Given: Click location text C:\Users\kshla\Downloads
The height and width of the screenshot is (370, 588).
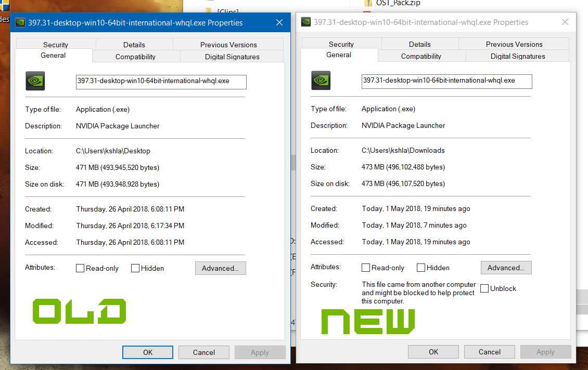Looking at the screenshot, I should [x=403, y=151].
